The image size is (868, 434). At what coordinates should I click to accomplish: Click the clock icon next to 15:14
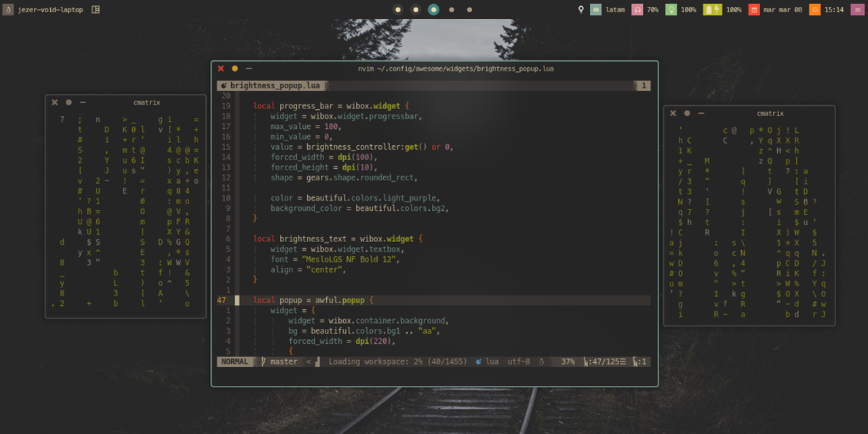[815, 9]
